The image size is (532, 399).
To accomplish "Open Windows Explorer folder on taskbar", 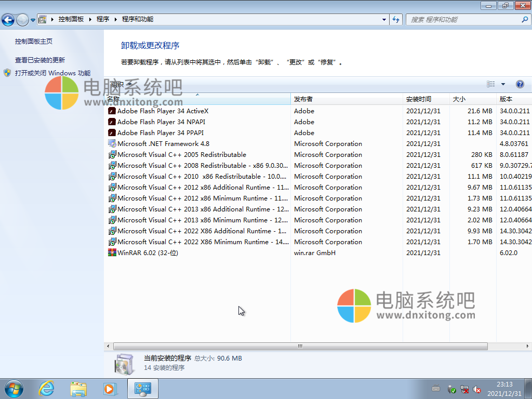I will point(78,388).
